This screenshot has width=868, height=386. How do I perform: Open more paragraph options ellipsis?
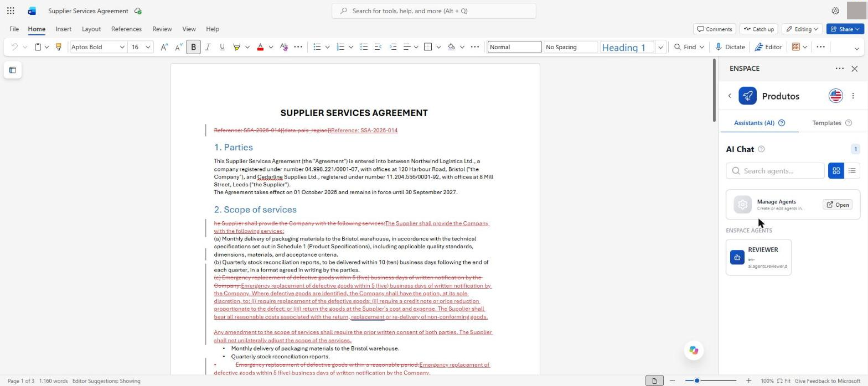474,47
